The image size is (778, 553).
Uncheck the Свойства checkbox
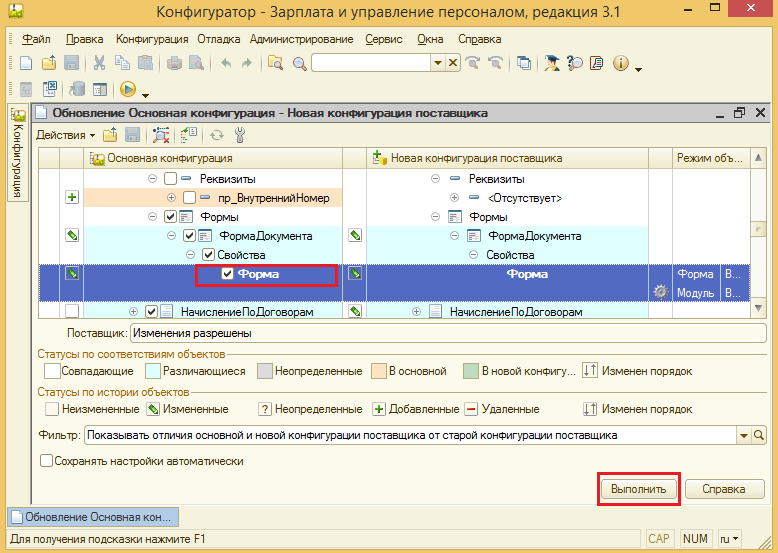point(208,255)
